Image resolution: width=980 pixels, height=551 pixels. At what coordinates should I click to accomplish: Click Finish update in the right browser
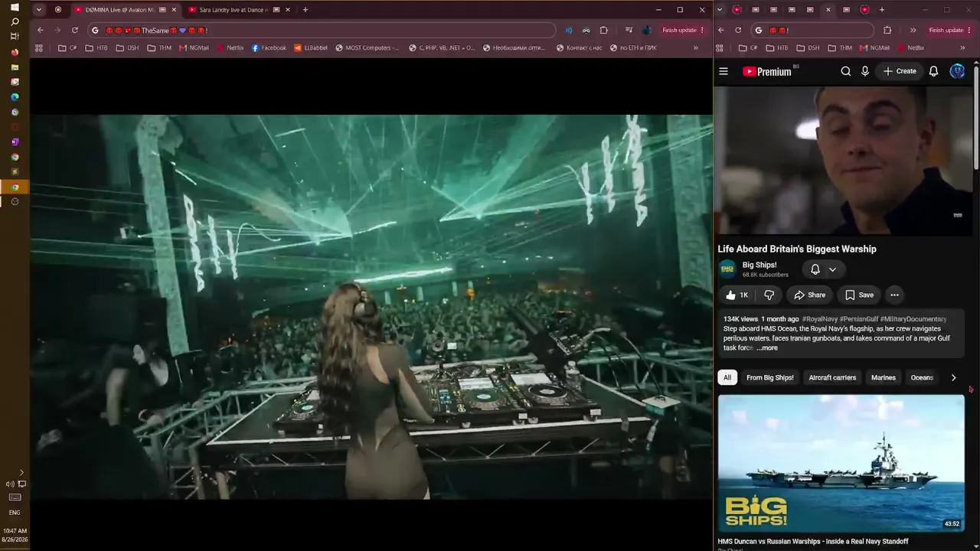tap(950, 30)
